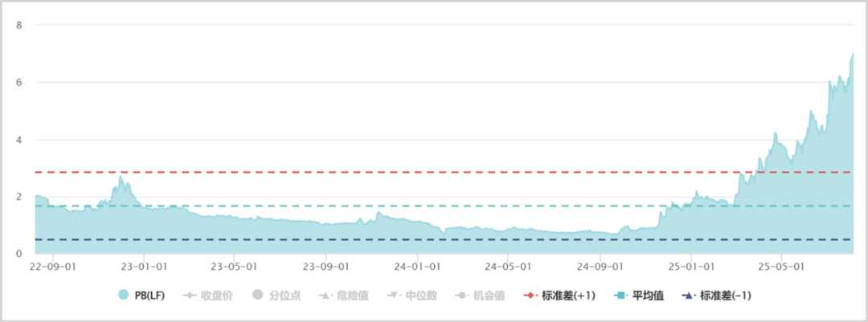Click the 23-01-01 x-axis date label
Viewport: 868px width, 322px height.
[x=144, y=266]
